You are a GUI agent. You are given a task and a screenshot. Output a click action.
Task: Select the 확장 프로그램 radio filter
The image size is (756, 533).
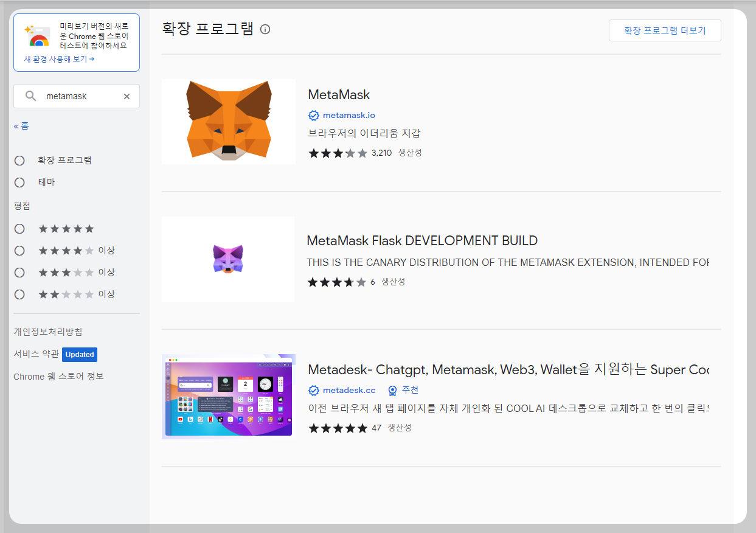(19, 161)
